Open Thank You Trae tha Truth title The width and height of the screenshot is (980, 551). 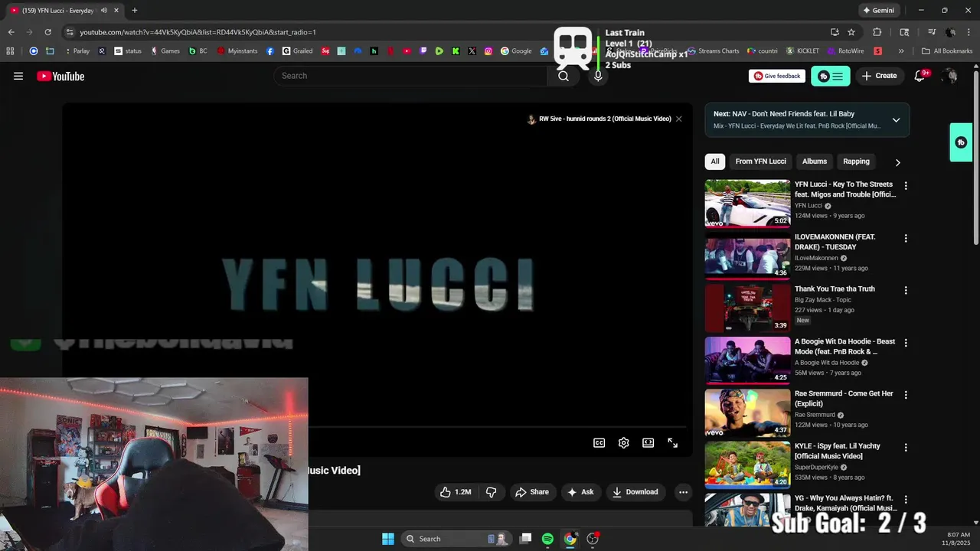[x=835, y=289]
